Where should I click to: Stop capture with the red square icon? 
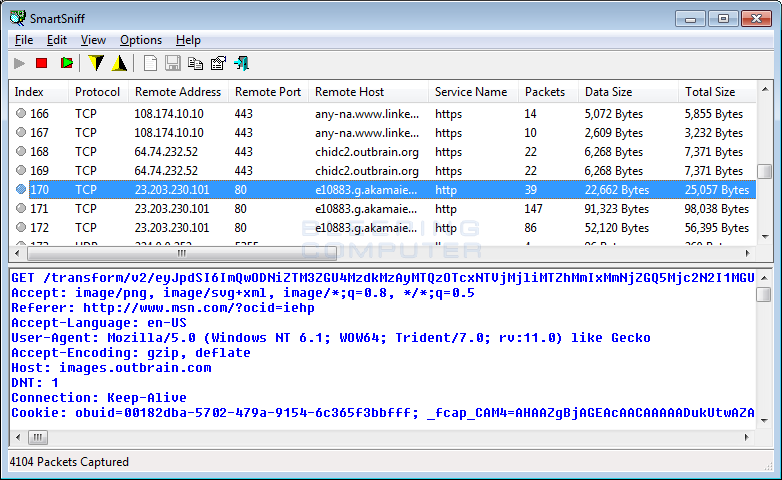pyautogui.click(x=41, y=63)
